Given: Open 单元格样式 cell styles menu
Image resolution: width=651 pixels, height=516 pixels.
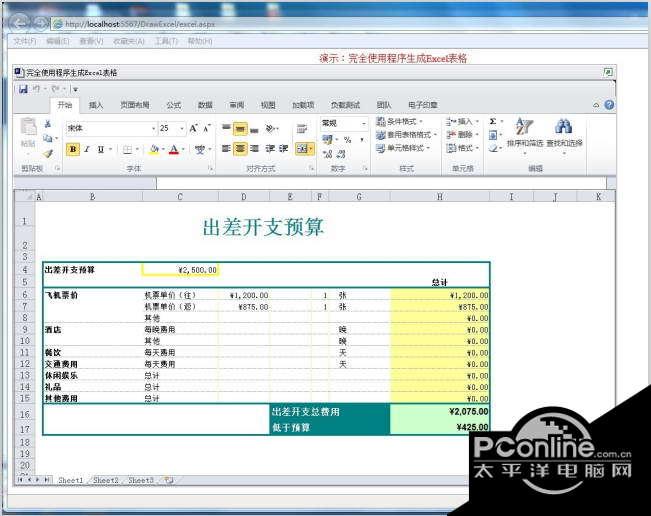Looking at the screenshot, I should point(403,148).
